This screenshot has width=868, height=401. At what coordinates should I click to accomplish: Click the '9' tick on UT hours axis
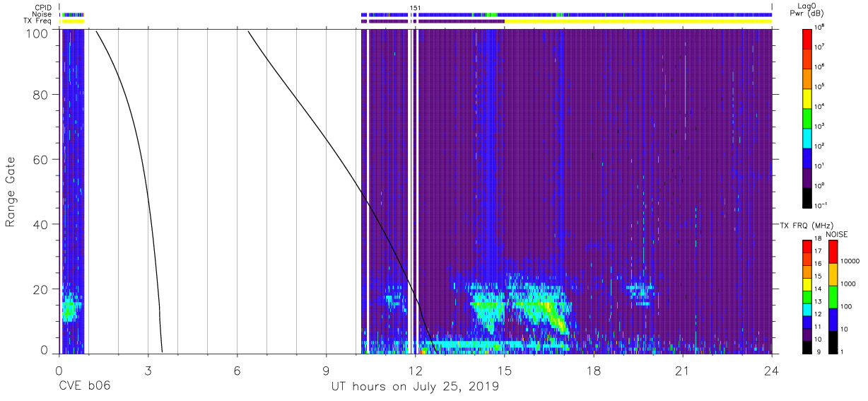click(x=326, y=369)
